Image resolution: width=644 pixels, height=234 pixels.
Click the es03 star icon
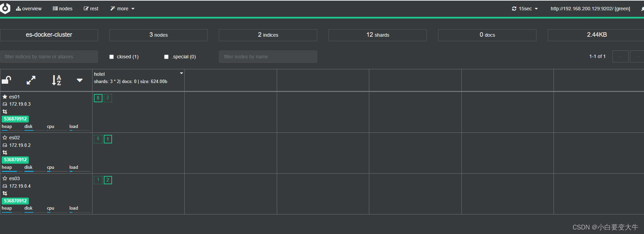click(x=5, y=178)
